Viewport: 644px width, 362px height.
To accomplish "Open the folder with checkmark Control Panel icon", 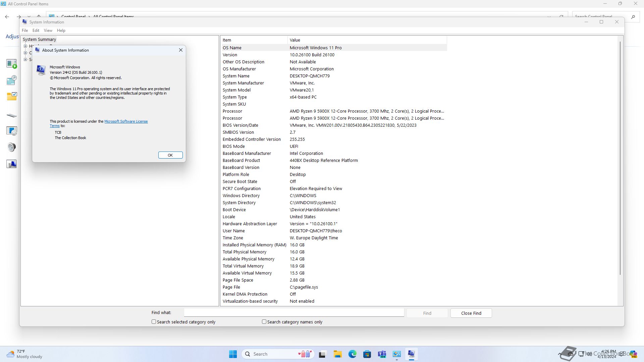I will [x=12, y=97].
